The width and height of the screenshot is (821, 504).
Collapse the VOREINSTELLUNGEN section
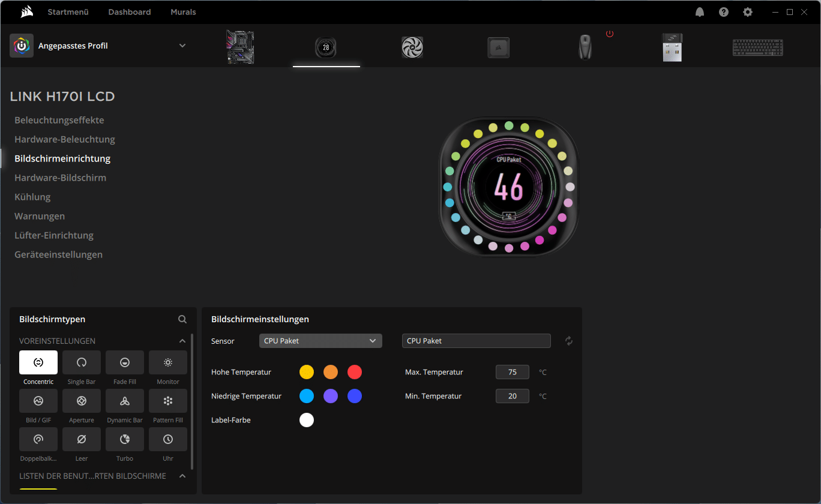(182, 341)
